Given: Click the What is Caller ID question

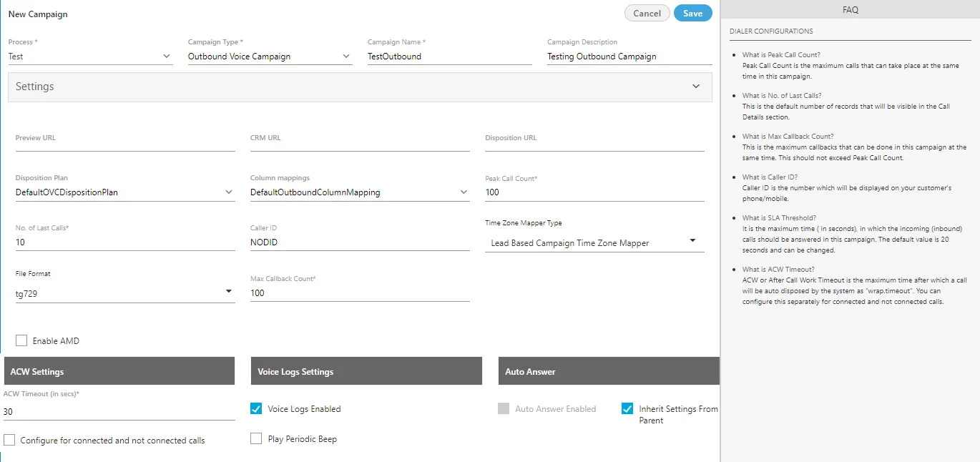Looking at the screenshot, I should (x=770, y=177).
